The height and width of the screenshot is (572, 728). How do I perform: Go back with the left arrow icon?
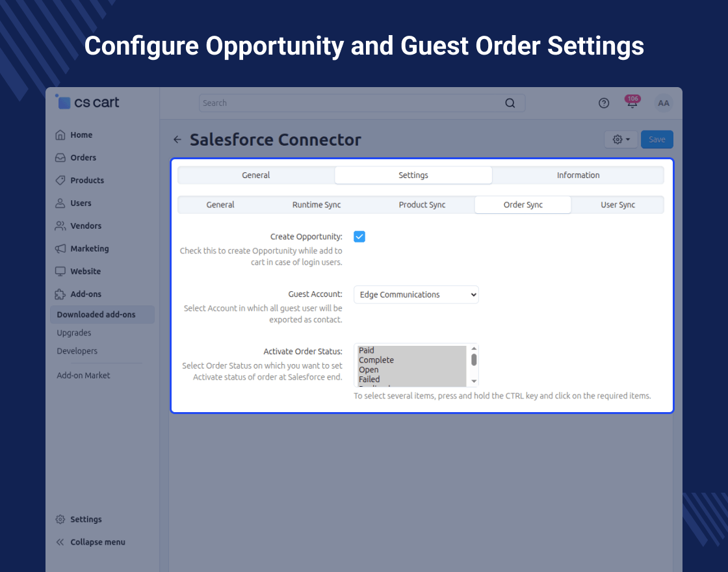click(177, 139)
